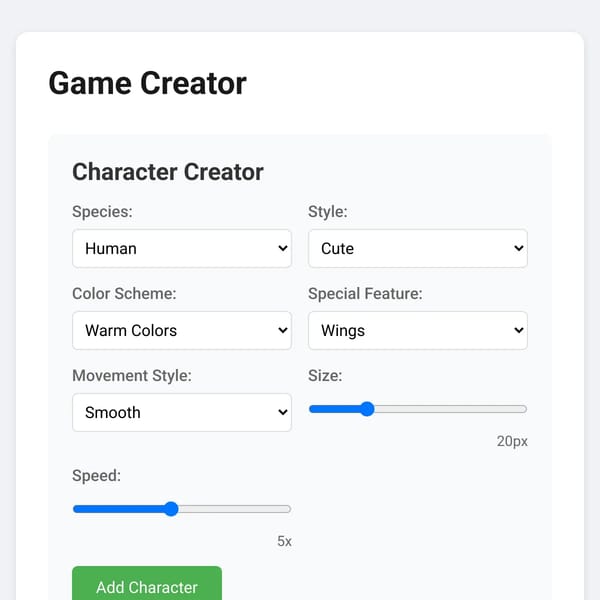Expand the Movement Style dropdown
Screen dimensions: 600x600
[x=182, y=412]
